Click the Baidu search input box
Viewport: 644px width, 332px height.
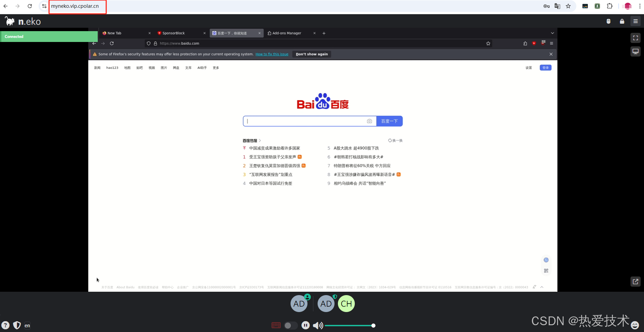pyautogui.click(x=304, y=121)
